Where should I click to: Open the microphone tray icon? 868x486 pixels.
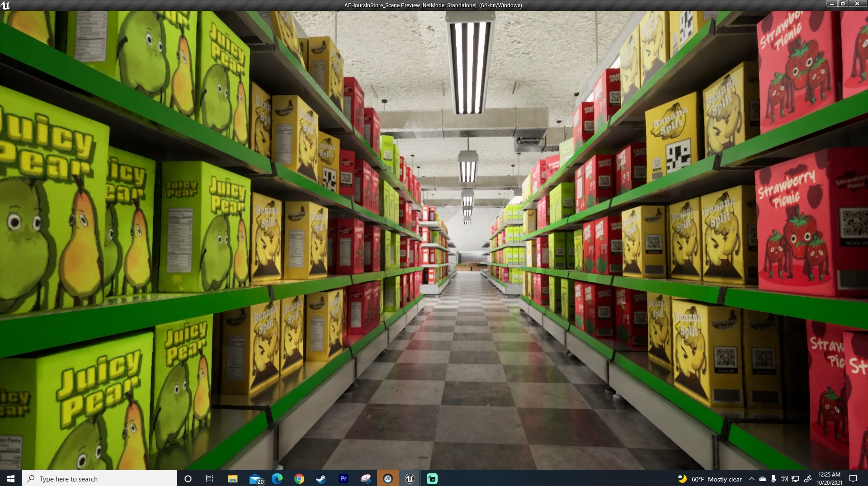pyautogui.click(x=774, y=479)
